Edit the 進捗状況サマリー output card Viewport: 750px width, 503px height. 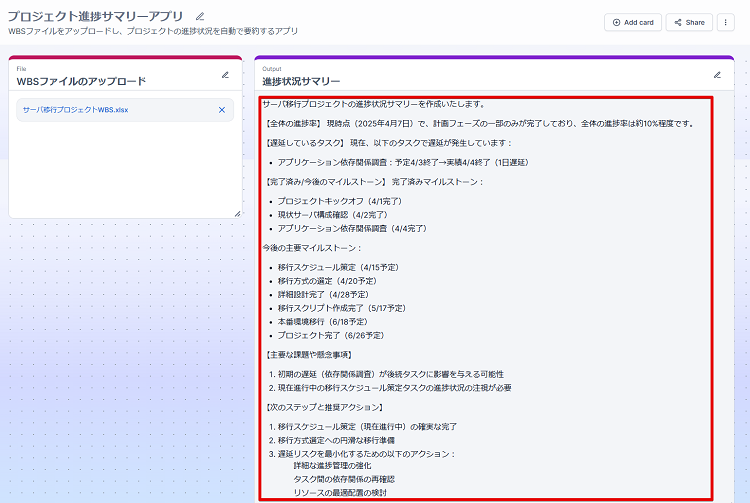(717, 75)
